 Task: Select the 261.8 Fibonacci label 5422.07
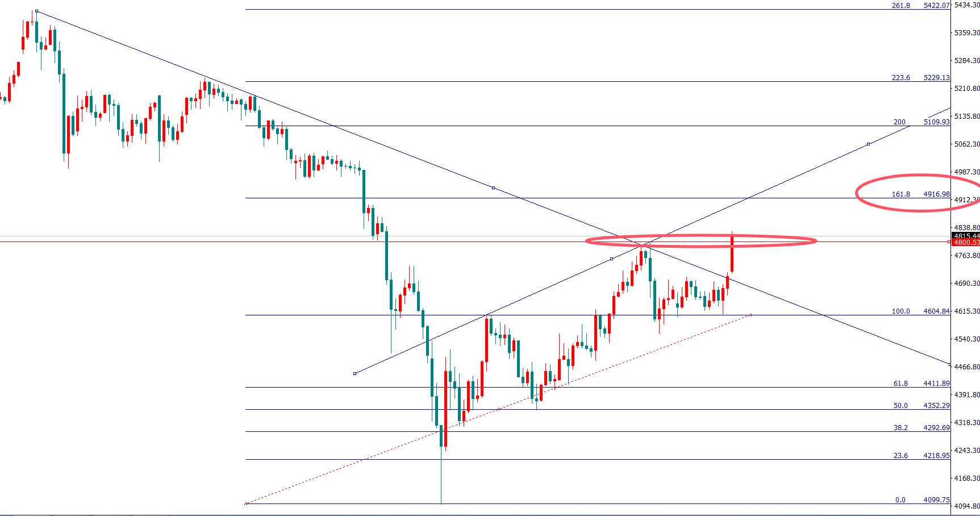coord(936,6)
